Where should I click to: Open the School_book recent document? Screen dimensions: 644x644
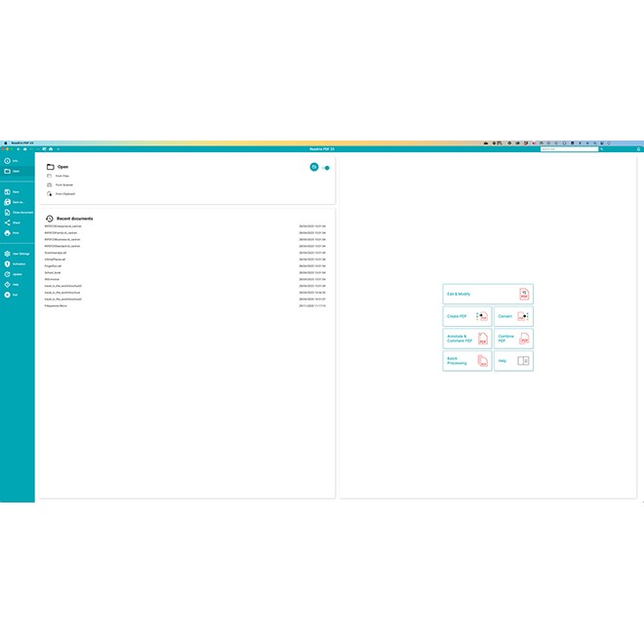(184, 272)
